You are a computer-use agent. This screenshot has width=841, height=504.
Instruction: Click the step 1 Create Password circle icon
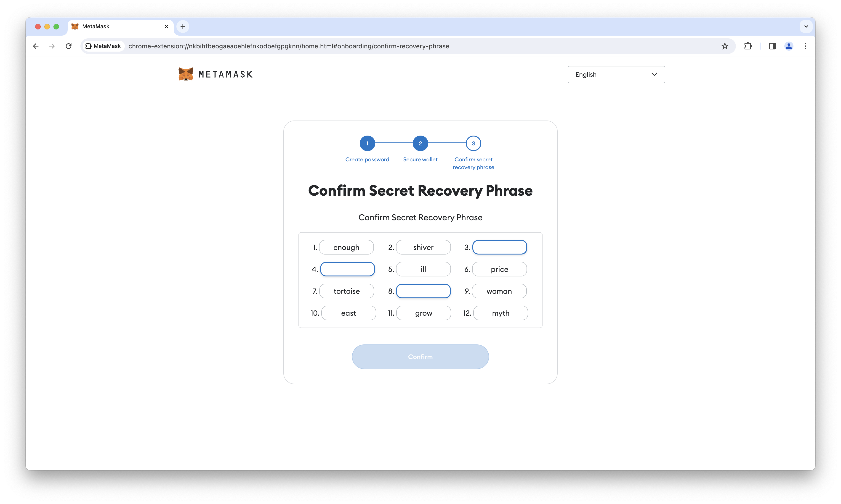[367, 143]
